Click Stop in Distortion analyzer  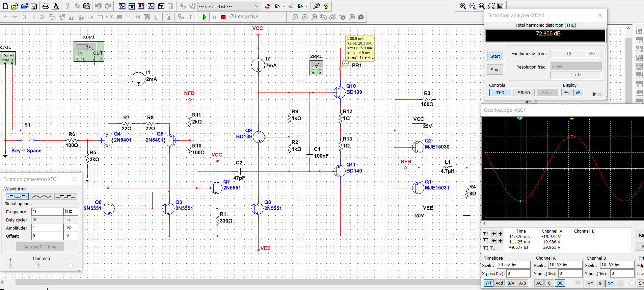click(x=495, y=70)
